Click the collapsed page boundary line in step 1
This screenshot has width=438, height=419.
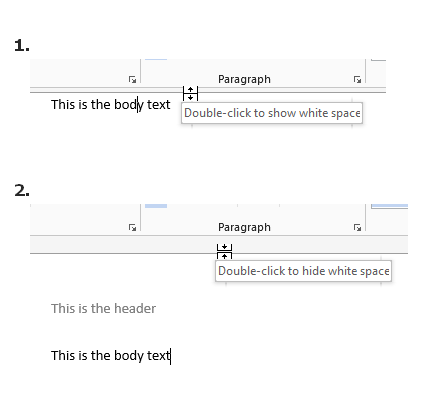pos(208,90)
